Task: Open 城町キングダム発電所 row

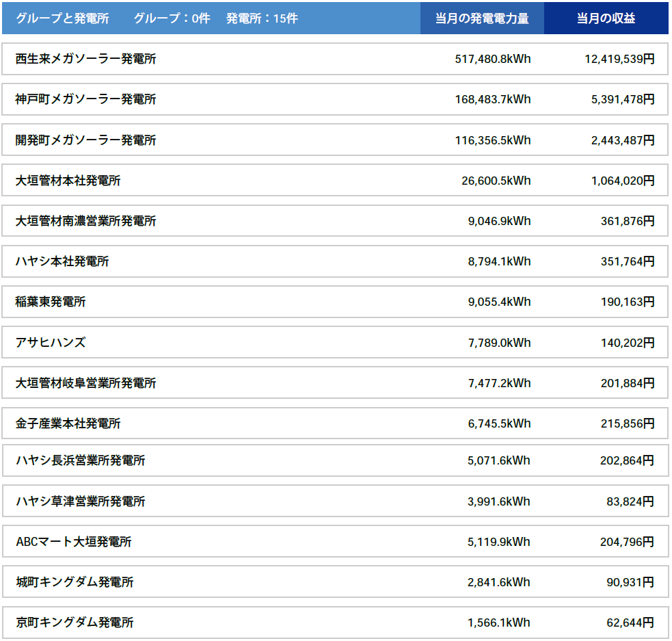Action: tap(335, 582)
